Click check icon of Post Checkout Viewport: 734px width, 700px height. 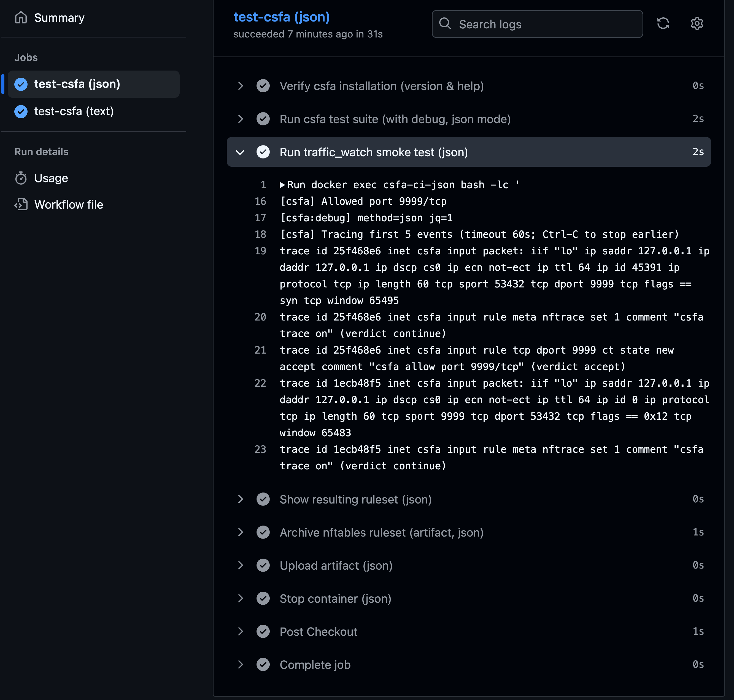tap(263, 631)
